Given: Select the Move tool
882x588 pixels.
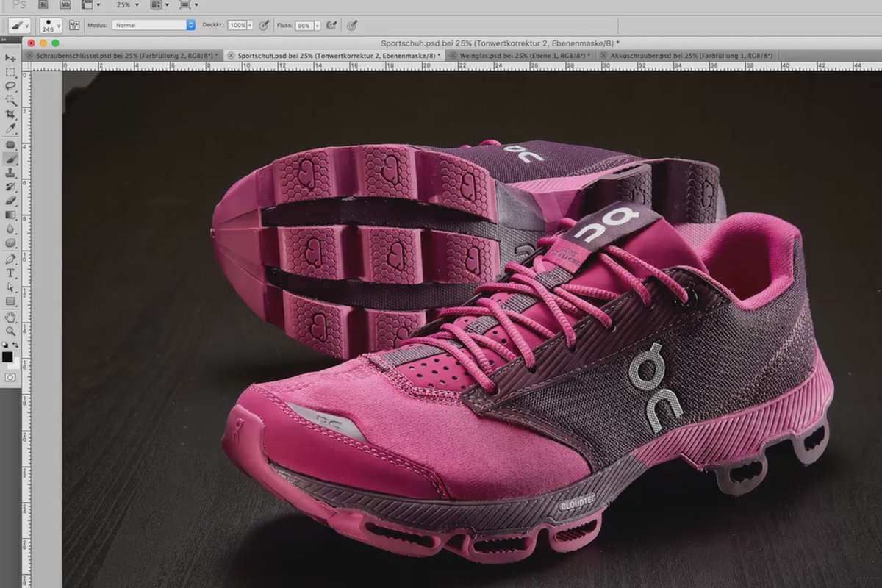Looking at the screenshot, I should [x=10, y=57].
